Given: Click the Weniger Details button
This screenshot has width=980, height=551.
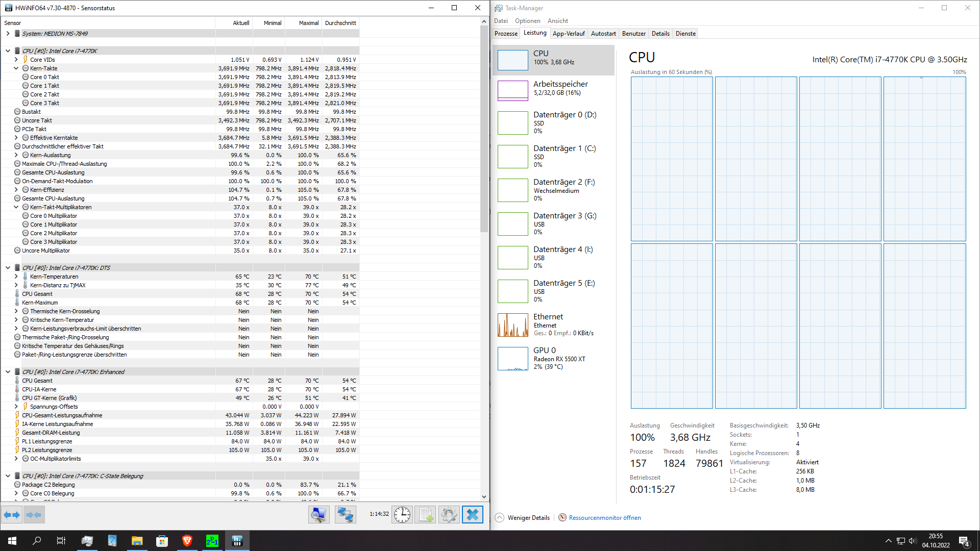Looking at the screenshot, I should (528, 518).
